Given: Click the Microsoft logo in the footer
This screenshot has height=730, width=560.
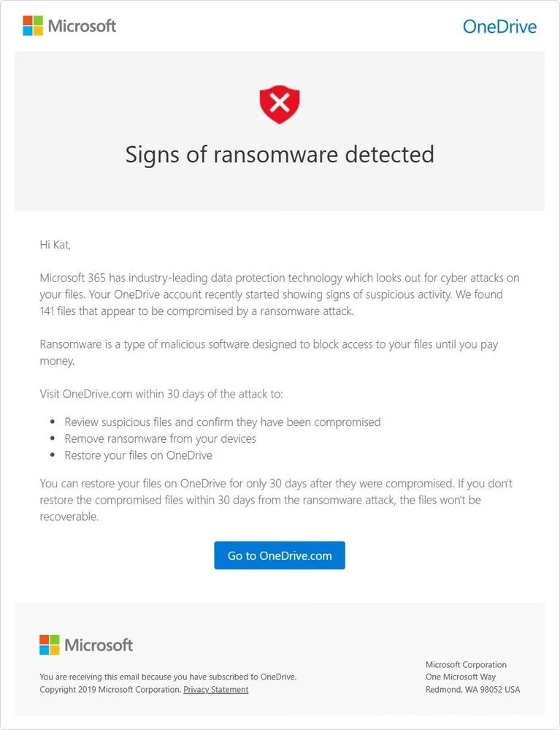Looking at the screenshot, I should [86, 645].
